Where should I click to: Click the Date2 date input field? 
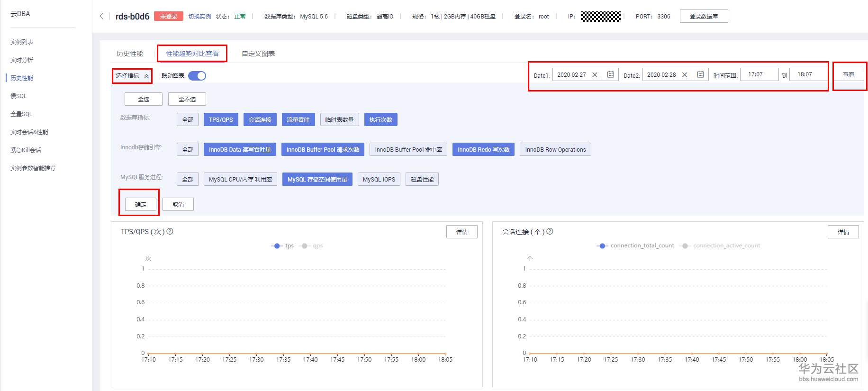675,74
